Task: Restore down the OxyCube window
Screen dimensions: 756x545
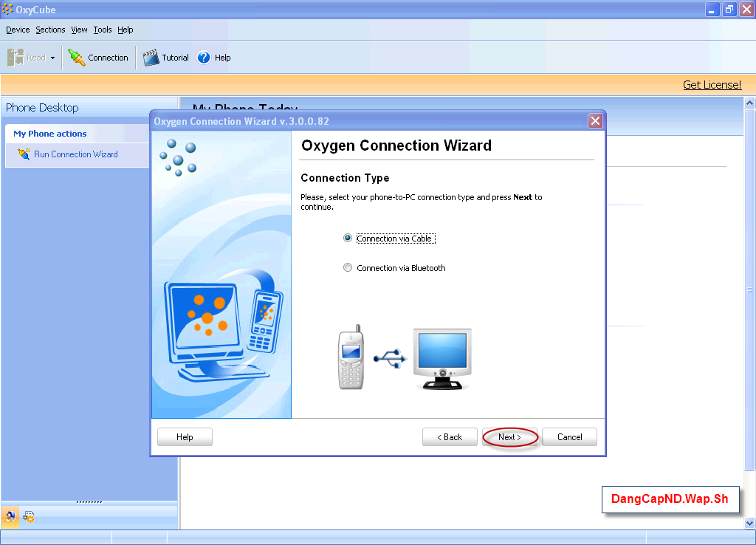Action: coord(729,9)
